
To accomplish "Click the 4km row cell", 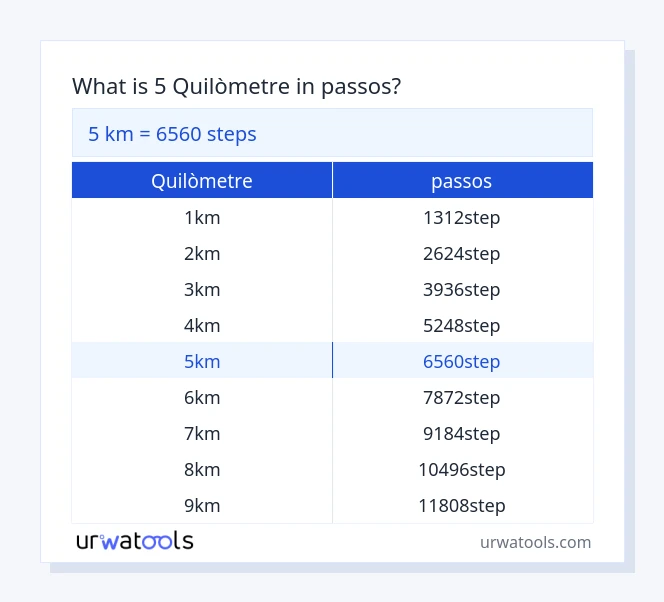I will coord(202,325).
